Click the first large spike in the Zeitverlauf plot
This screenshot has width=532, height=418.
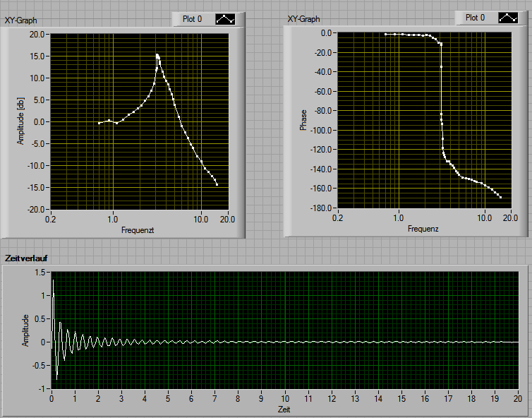53,281
